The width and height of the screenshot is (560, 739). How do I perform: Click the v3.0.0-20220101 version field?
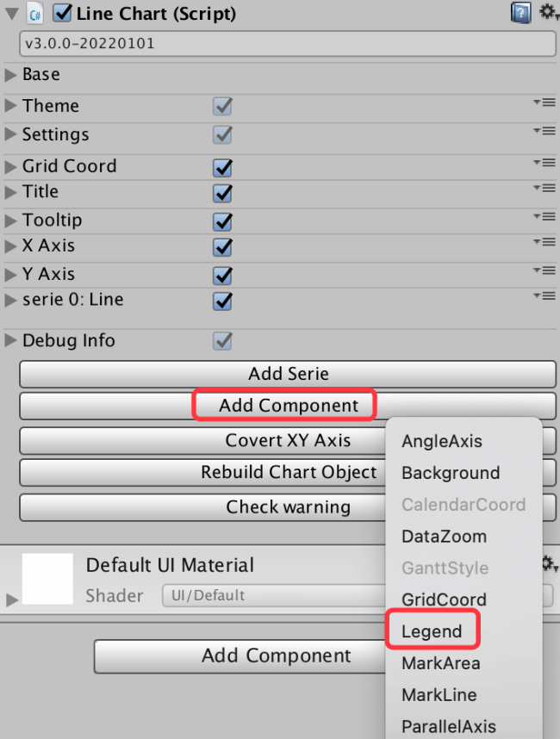pyautogui.click(x=288, y=44)
